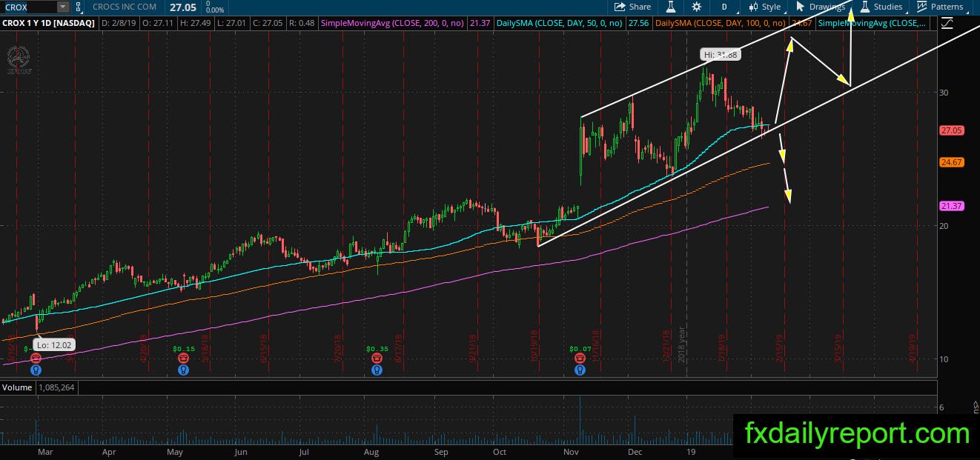Image resolution: width=980 pixels, height=460 pixels.
Task: Click the August earnings lightbulb icon
Action: [x=377, y=369]
